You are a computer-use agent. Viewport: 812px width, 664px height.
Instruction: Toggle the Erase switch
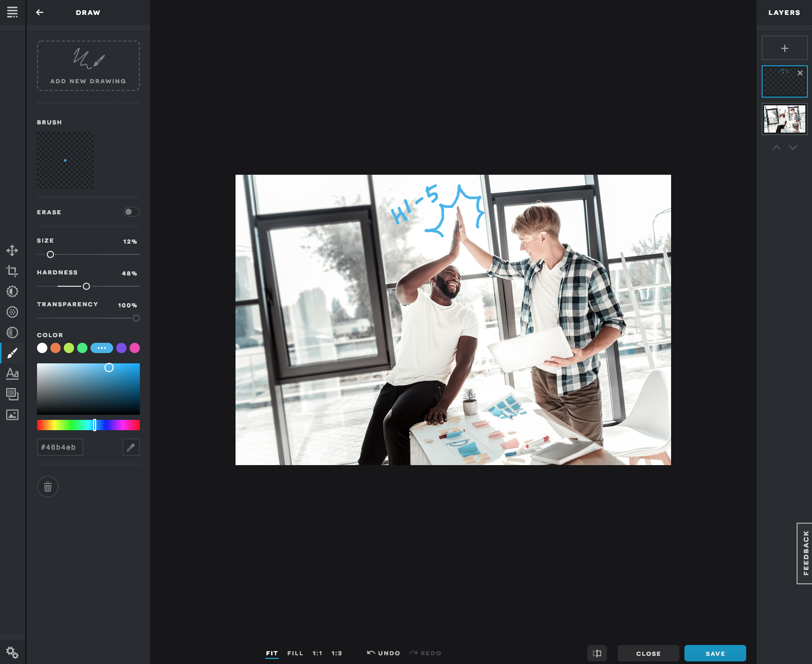click(x=131, y=212)
